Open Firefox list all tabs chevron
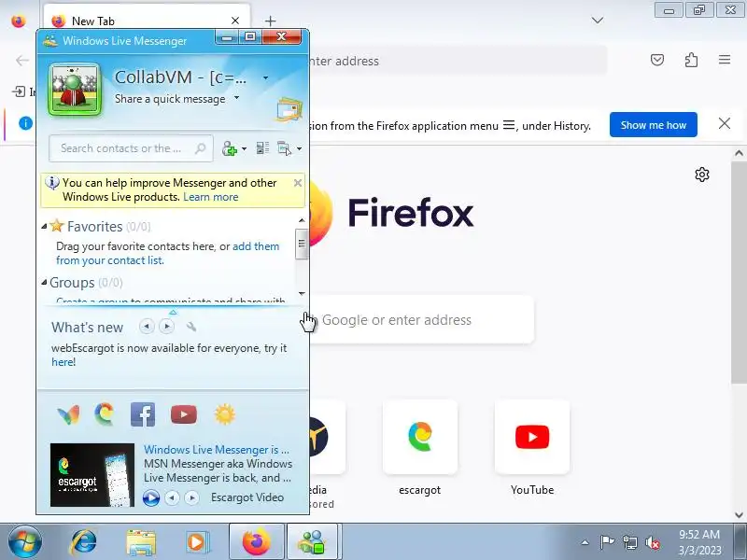 click(x=598, y=20)
